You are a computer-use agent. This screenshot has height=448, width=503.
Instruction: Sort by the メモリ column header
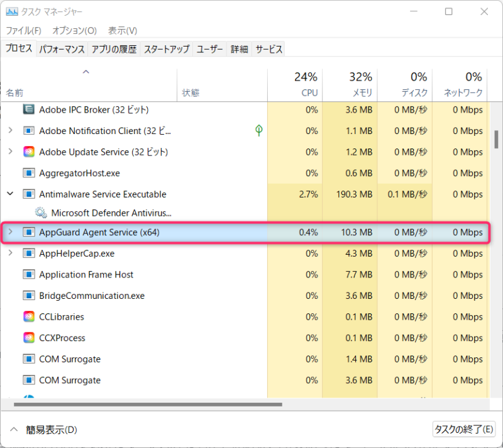(x=350, y=85)
